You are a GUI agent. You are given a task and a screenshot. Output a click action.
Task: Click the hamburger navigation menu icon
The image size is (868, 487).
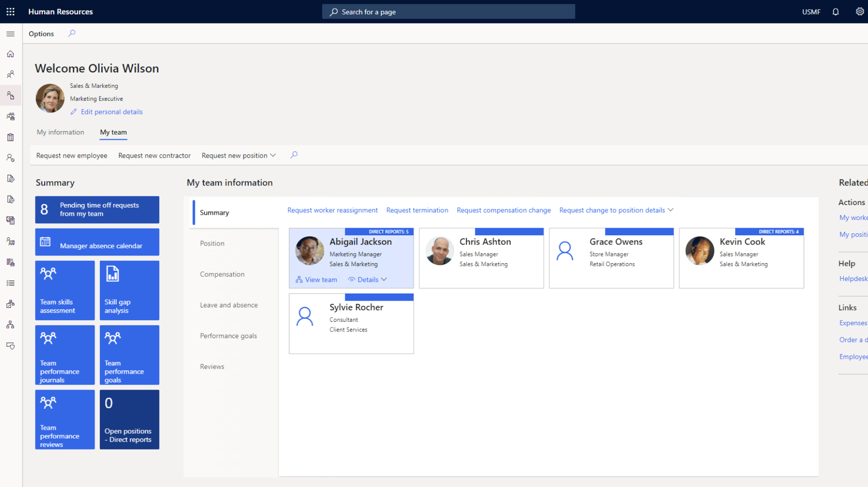pos(11,34)
